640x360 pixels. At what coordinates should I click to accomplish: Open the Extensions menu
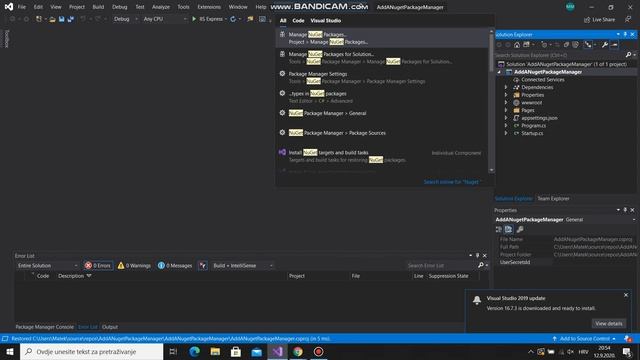pos(209,7)
